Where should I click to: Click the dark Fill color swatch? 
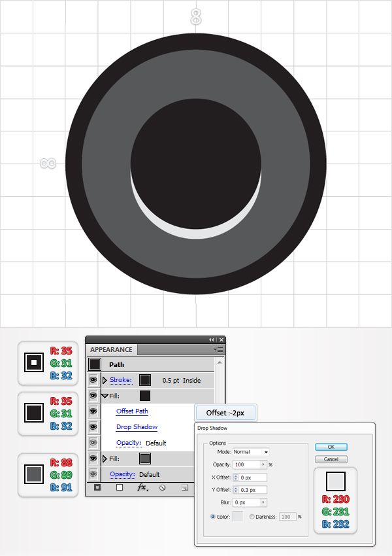[145, 396]
